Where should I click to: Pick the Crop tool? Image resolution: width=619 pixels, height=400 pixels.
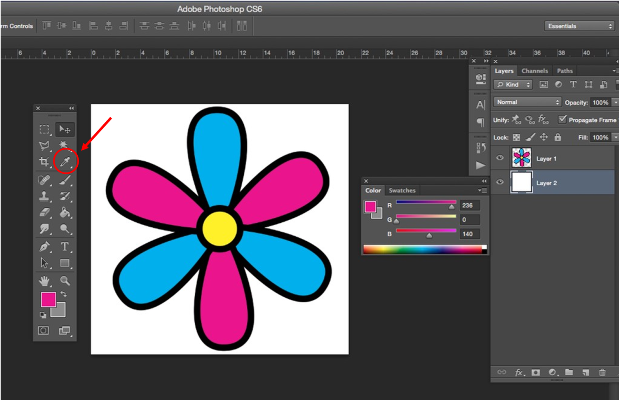[44, 161]
